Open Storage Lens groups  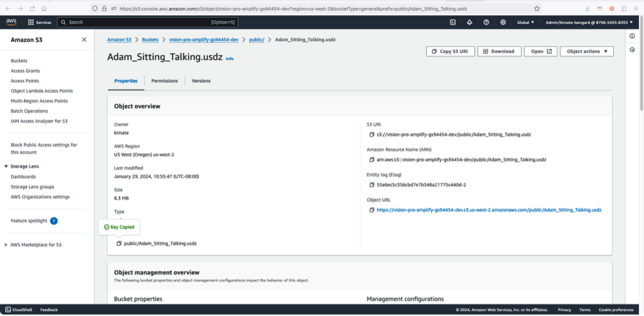(x=33, y=187)
